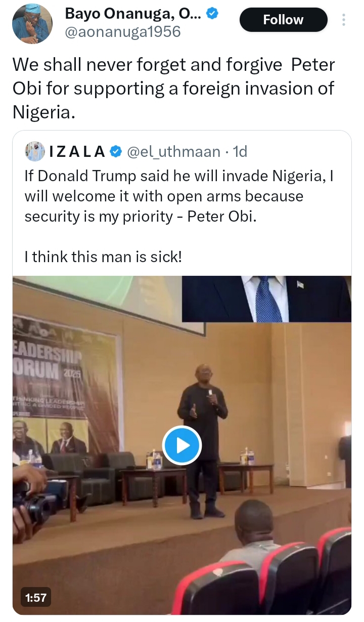Image resolution: width=364 pixels, height=622 pixels.
Task: Click the "I think this man is sick!" line
Action: 103,257
